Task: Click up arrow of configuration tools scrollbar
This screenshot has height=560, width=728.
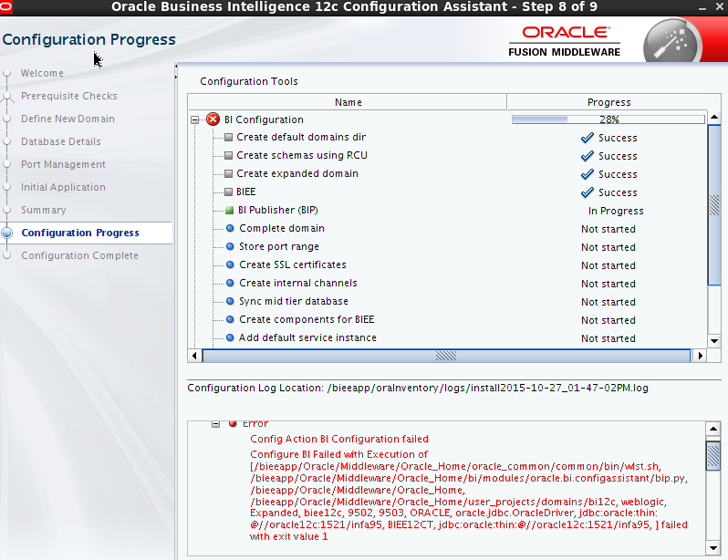Action: tap(714, 117)
